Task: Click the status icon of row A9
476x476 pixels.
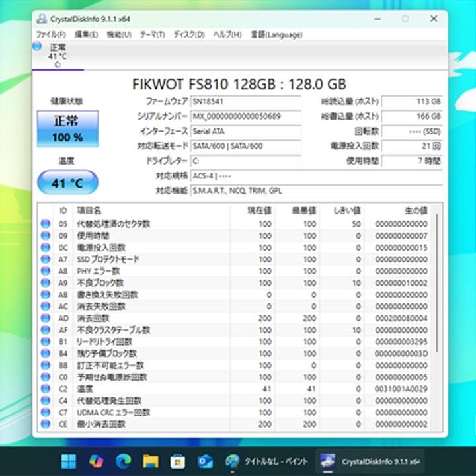Action: [x=46, y=283]
